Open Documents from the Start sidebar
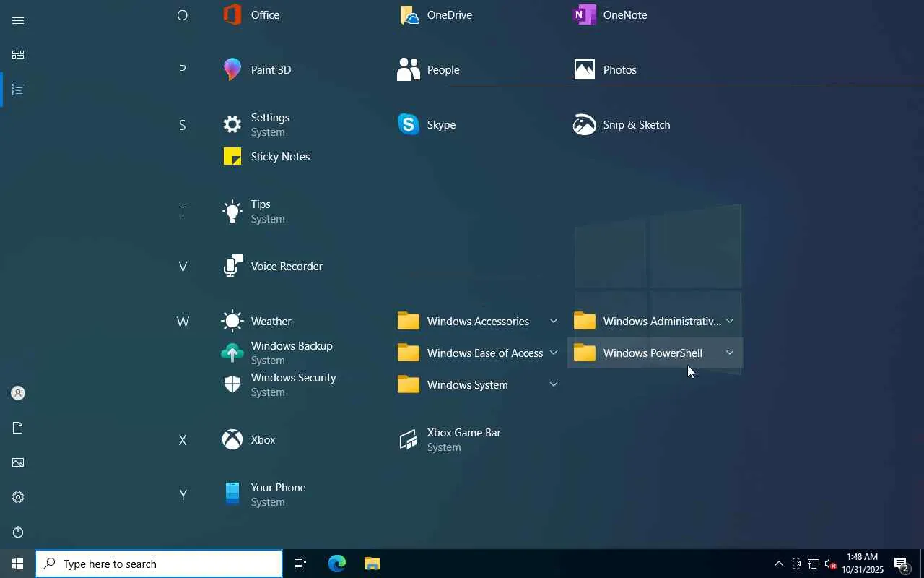 click(x=18, y=428)
